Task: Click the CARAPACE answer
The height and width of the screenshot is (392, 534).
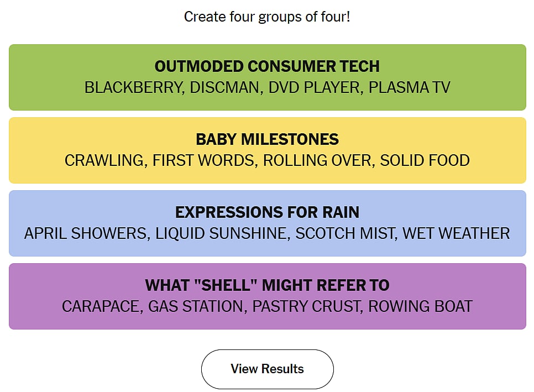Action: (x=101, y=306)
